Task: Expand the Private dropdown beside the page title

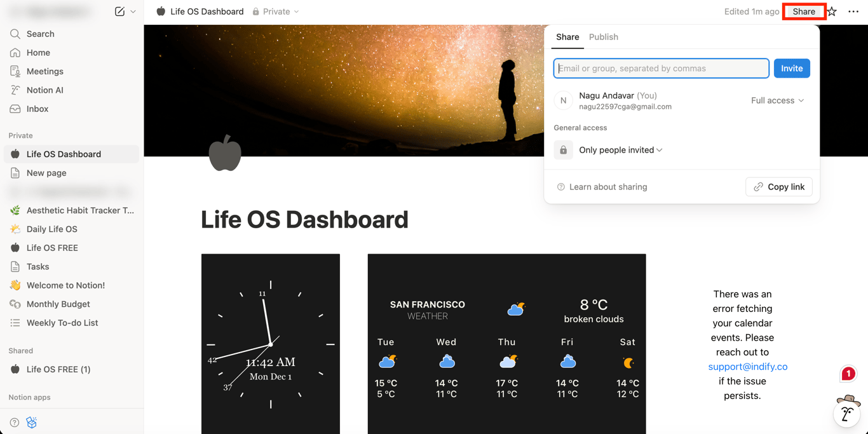Action: coord(276,11)
